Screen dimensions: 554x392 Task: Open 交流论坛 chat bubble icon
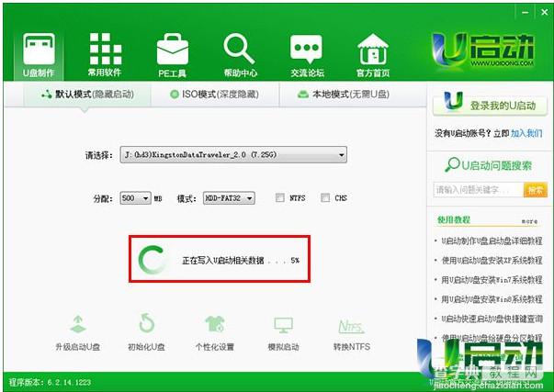[306, 49]
